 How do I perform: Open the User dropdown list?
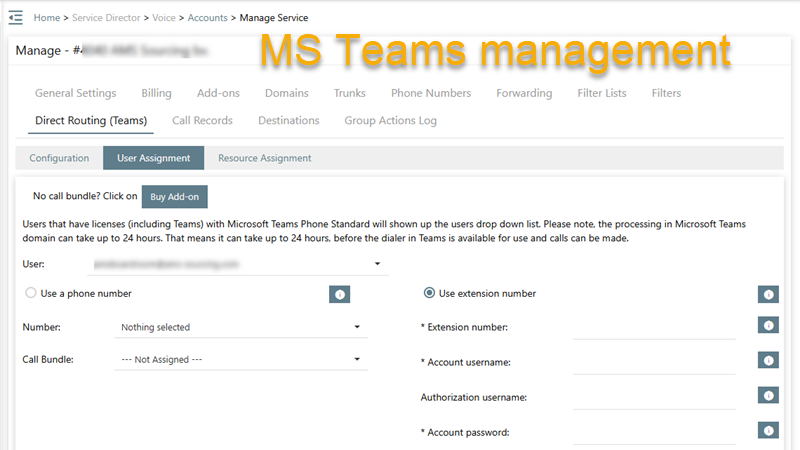[238, 264]
